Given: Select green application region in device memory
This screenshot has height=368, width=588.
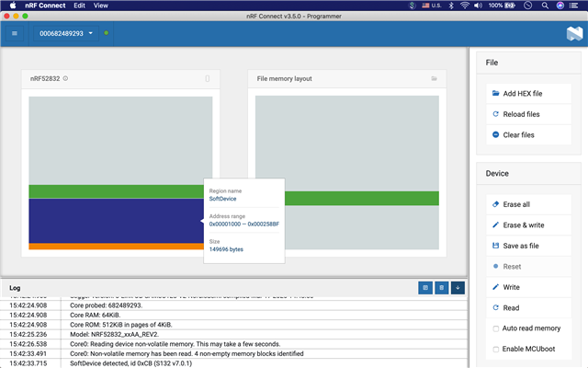Looking at the screenshot, I should pos(117,191).
